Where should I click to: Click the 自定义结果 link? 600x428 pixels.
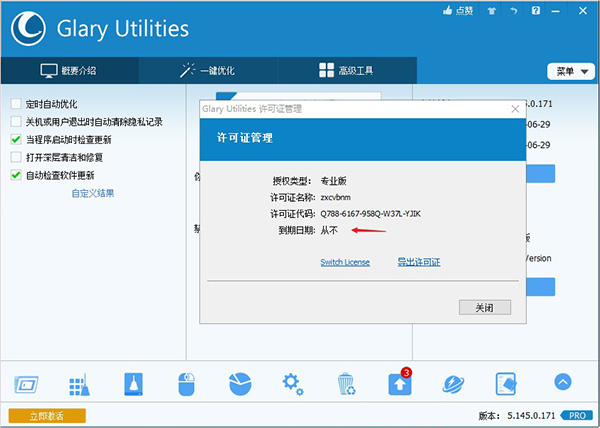93,194
